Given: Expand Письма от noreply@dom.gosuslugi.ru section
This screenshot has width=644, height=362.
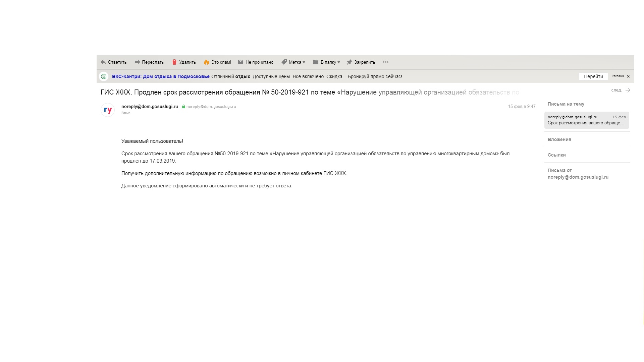Looking at the screenshot, I should point(578,174).
